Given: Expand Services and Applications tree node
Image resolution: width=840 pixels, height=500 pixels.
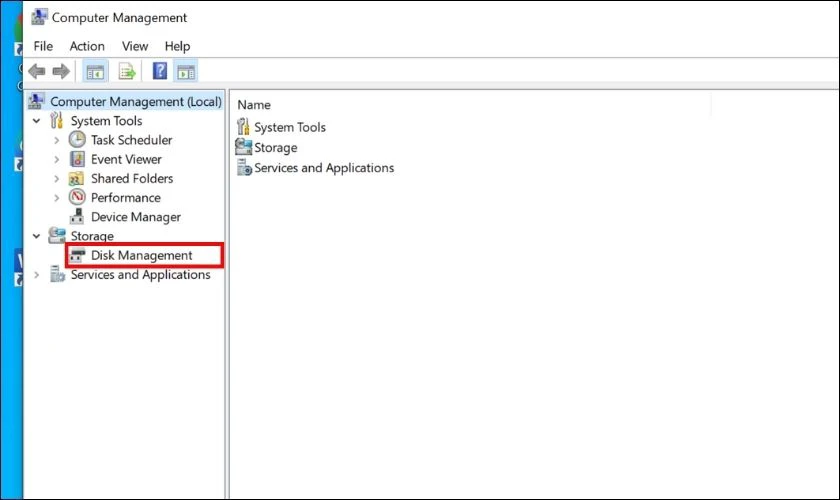Looking at the screenshot, I should [36, 275].
